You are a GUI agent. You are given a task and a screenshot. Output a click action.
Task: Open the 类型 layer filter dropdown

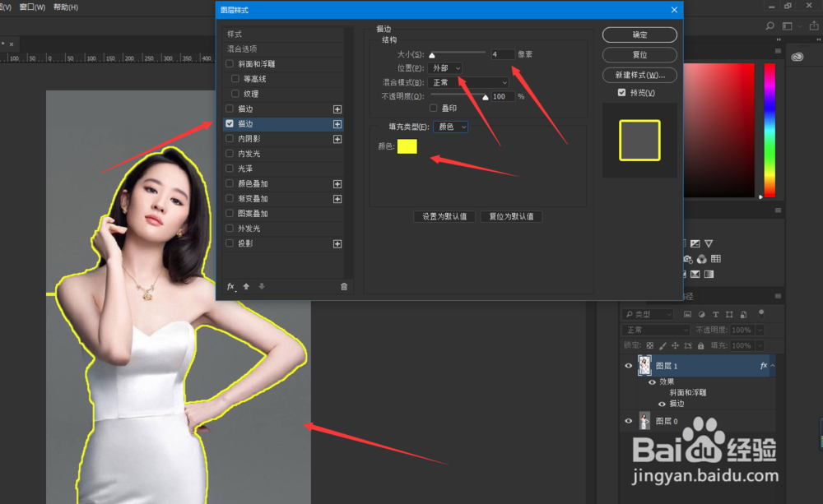[649, 315]
